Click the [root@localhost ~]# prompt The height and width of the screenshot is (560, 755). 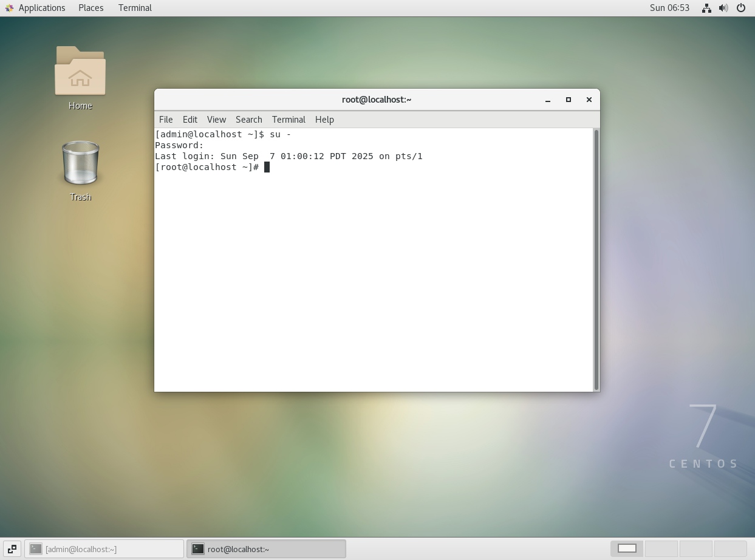(x=207, y=167)
